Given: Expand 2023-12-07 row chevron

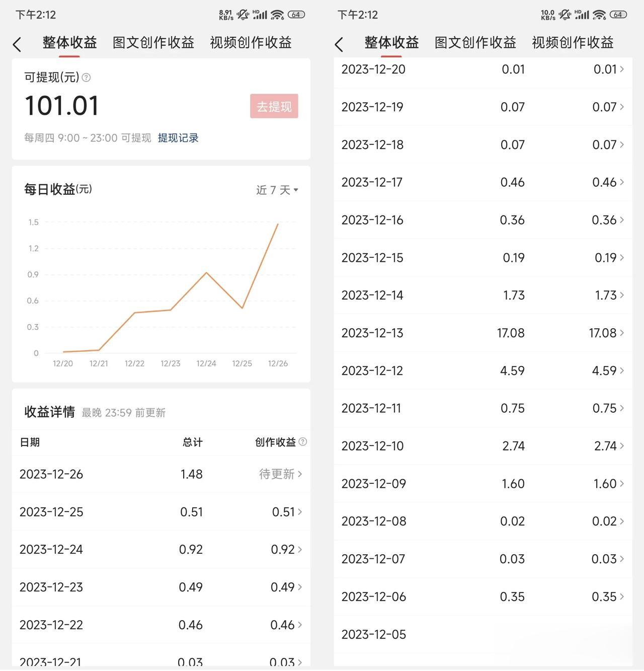Looking at the screenshot, I should tap(622, 559).
